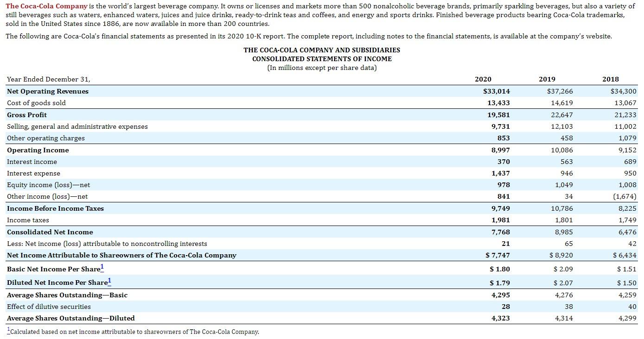The height and width of the screenshot is (339, 644).
Task: Select the 2019 basic EPS value $ 2.09
Action: point(563,269)
